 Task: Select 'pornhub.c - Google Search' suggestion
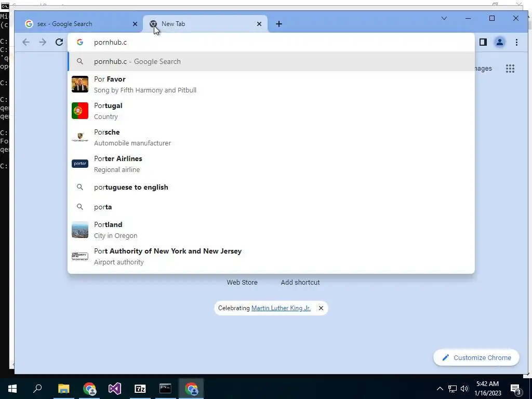click(271, 61)
